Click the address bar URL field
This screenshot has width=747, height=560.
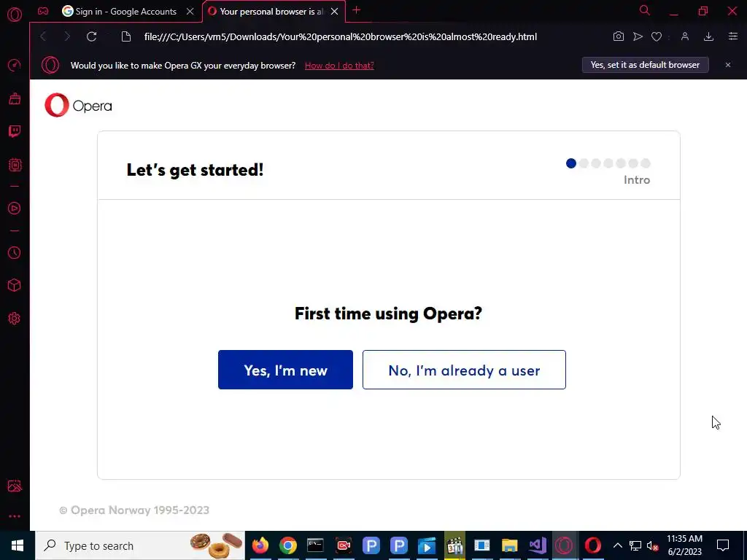[341, 36]
